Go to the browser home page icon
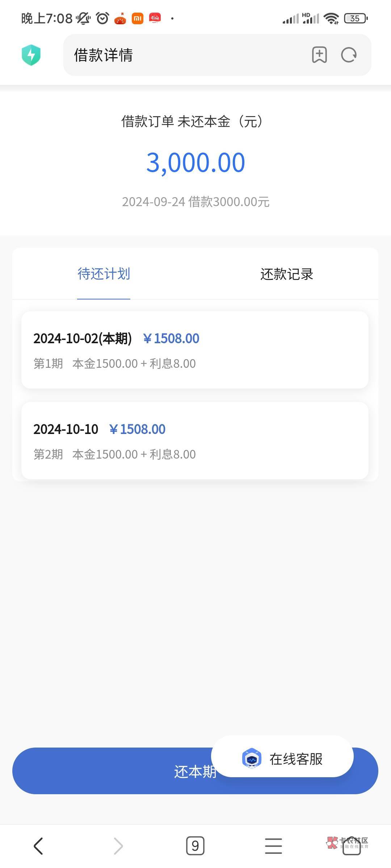This screenshot has height=868, width=391. [x=351, y=846]
